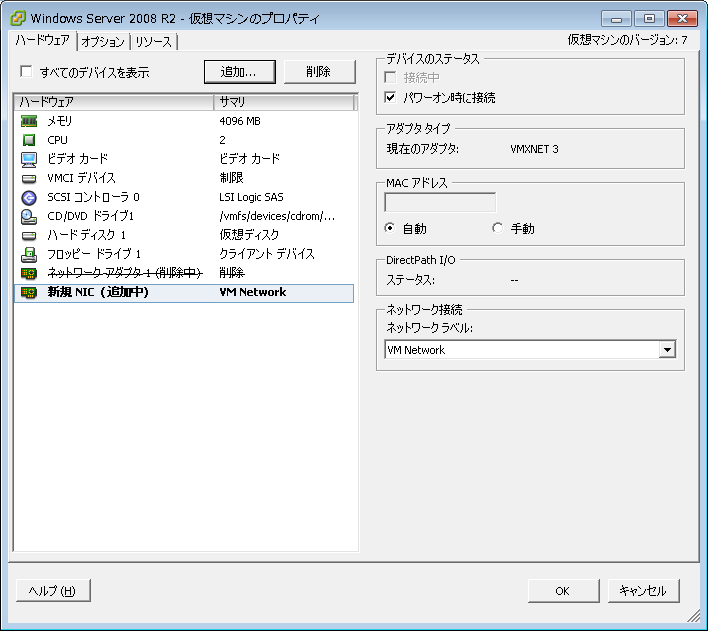Uncheck connect at power on (パワーオン時に接続)
This screenshot has width=708, height=631.
pyautogui.click(x=390, y=97)
